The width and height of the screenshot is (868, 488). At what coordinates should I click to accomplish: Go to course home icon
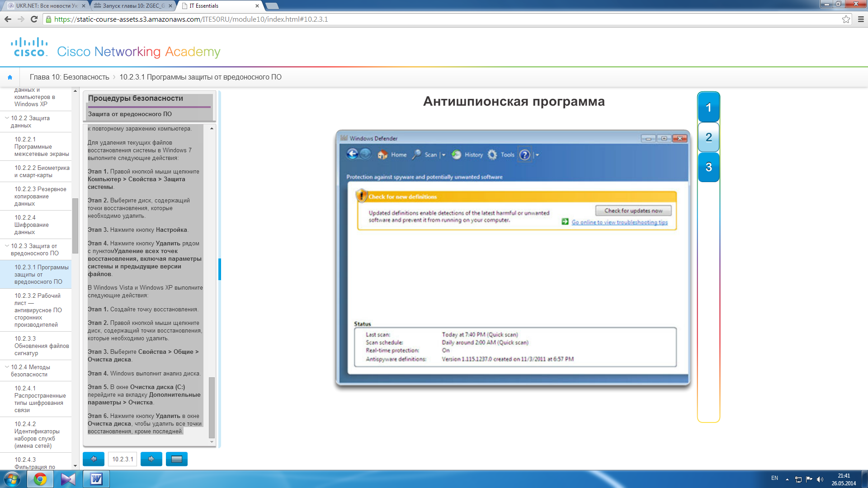[x=10, y=77]
